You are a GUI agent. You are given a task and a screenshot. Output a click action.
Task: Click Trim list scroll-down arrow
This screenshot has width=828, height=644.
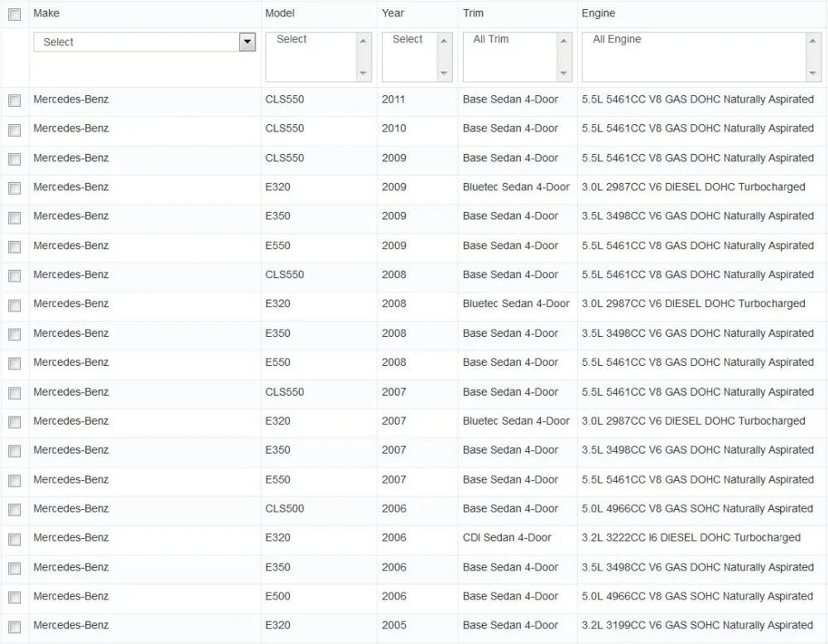click(x=564, y=73)
